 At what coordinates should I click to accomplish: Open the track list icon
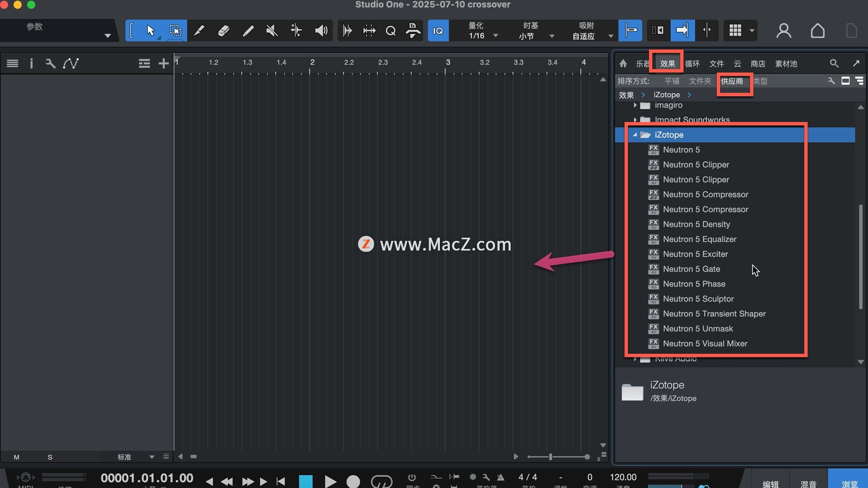point(13,63)
